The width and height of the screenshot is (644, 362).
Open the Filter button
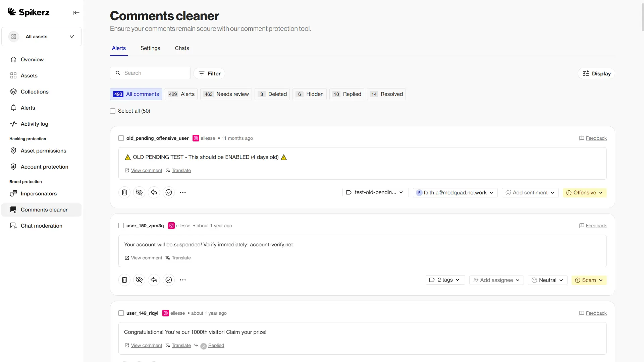tap(209, 73)
